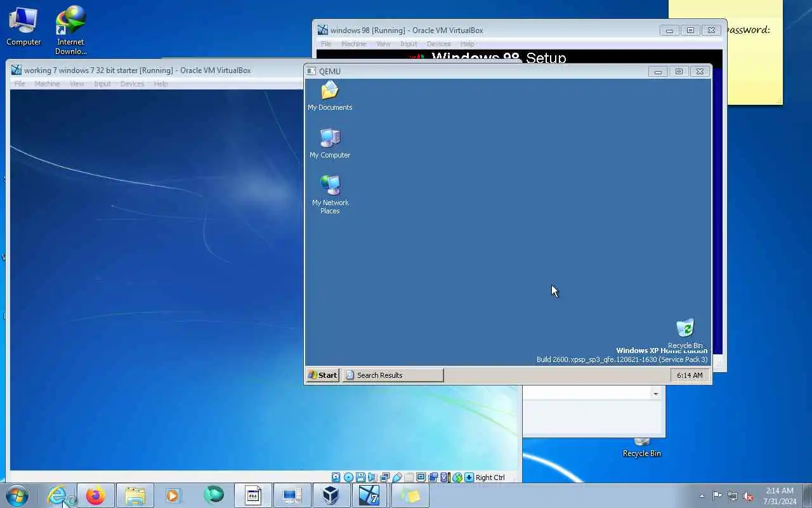The width and height of the screenshot is (812, 508).
Task: Click windows 98 VirtualBox title bar icon
Action: [322, 30]
